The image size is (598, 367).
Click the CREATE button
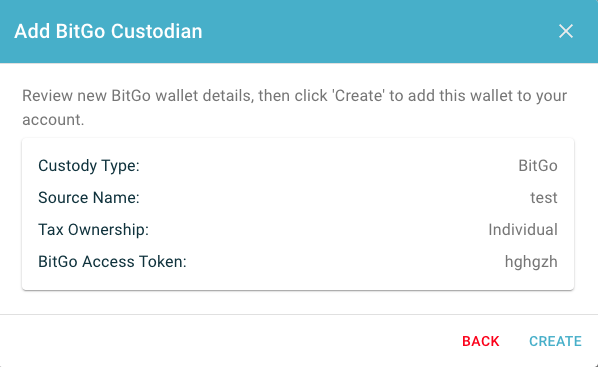coord(555,341)
